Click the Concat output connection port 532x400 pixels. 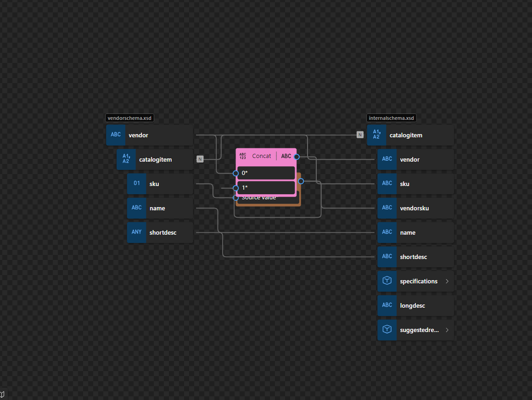click(x=297, y=157)
